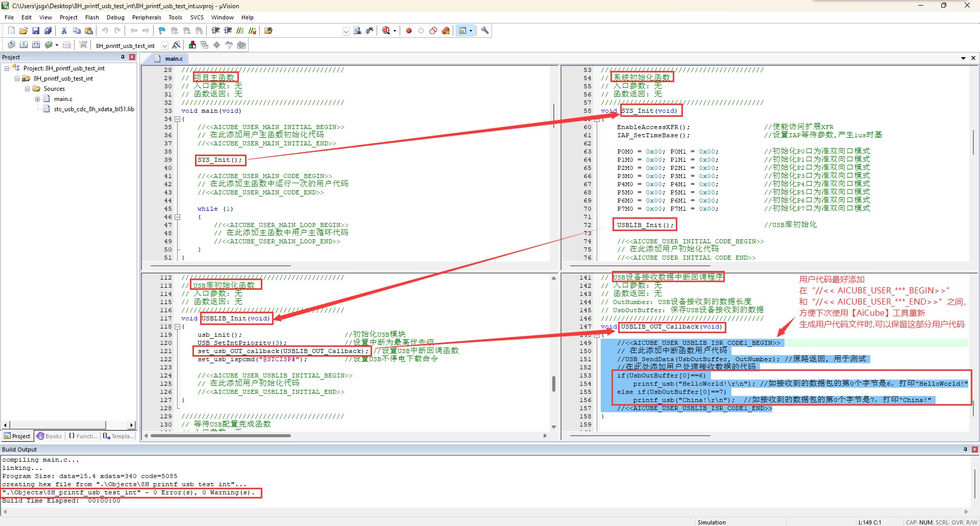Undo last edit

pyautogui.click(x=105, y=31)
